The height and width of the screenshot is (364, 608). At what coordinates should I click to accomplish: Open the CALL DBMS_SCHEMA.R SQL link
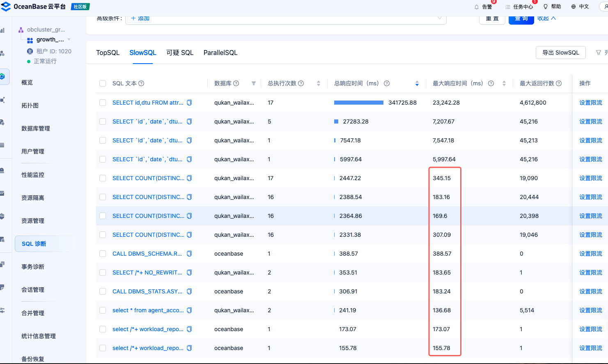coord(147,254)
